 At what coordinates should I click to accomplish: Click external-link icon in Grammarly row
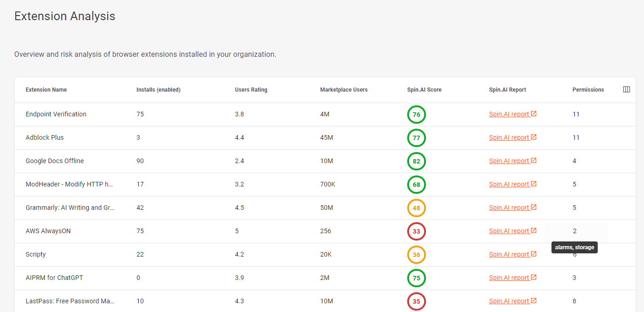(534, 208)
